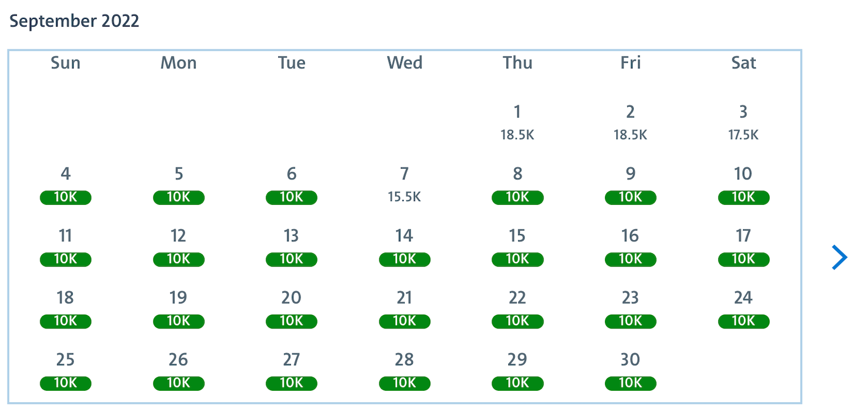The image size is (868, 413).
Task: Click the 10K price pill on September 17
Action: pos(743,259)
